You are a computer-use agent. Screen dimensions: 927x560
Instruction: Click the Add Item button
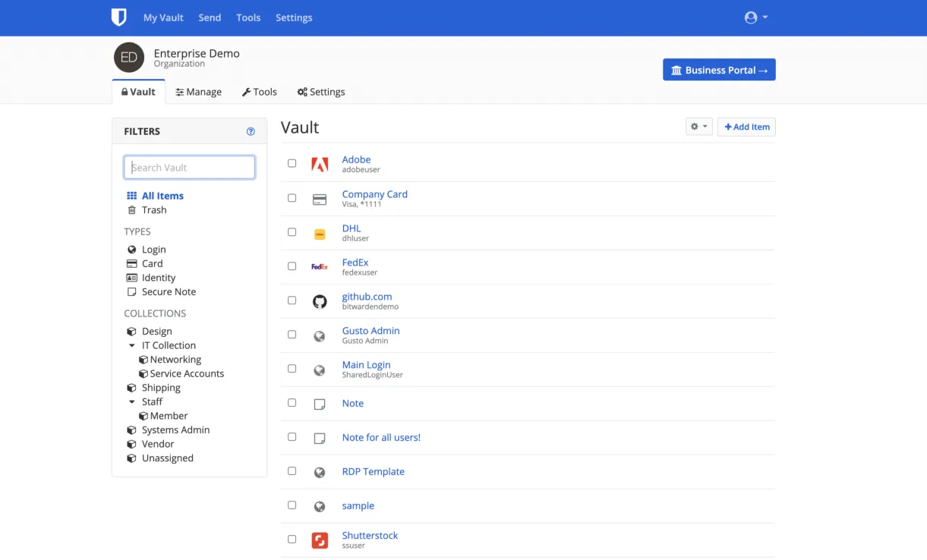click(x=746, y=127)
